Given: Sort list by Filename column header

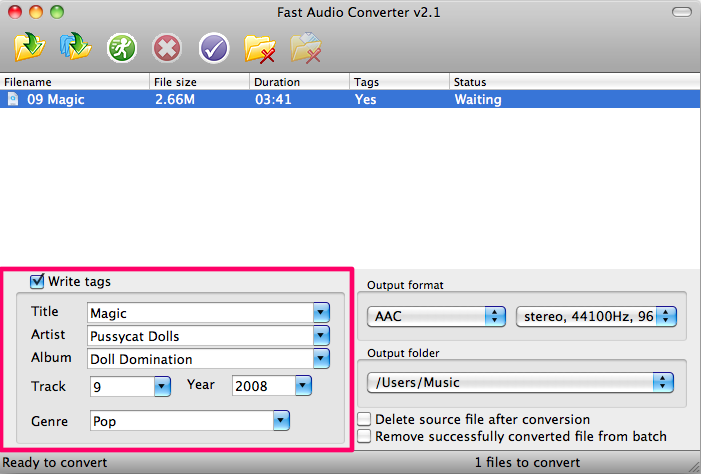Looking at the screenshot, I should [75, 82].
